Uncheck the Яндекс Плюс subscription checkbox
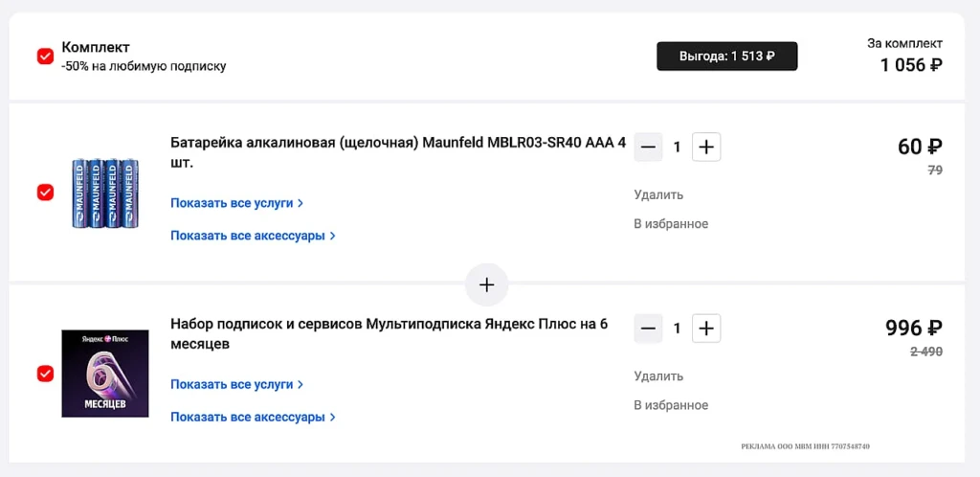The image size is (980, 477). click(46, 374)
